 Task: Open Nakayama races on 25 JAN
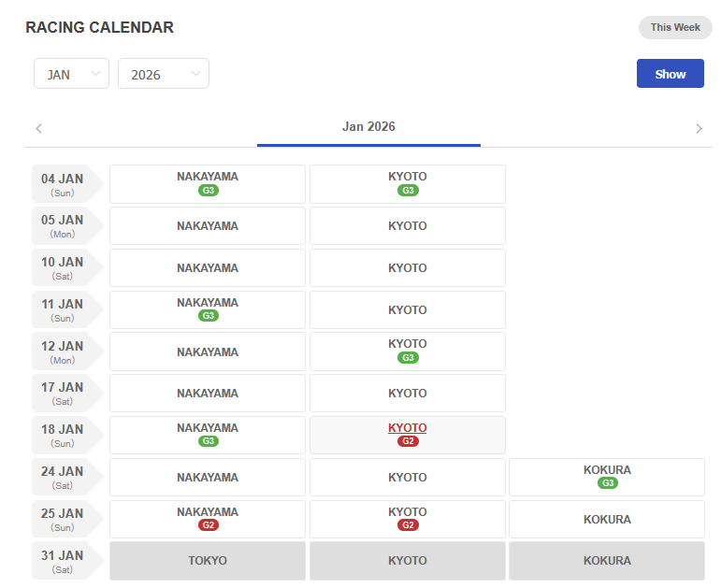pos(208,519)
